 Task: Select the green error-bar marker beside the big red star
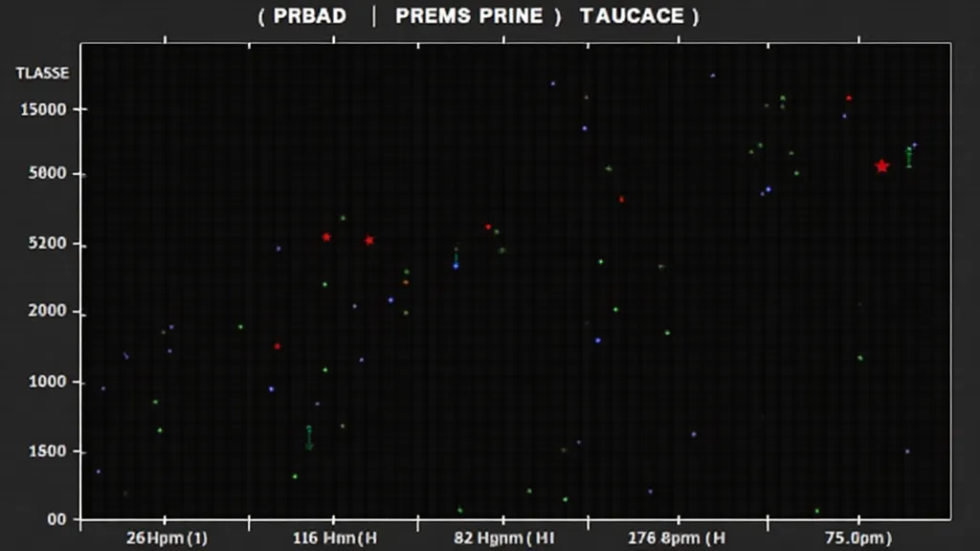909,157
